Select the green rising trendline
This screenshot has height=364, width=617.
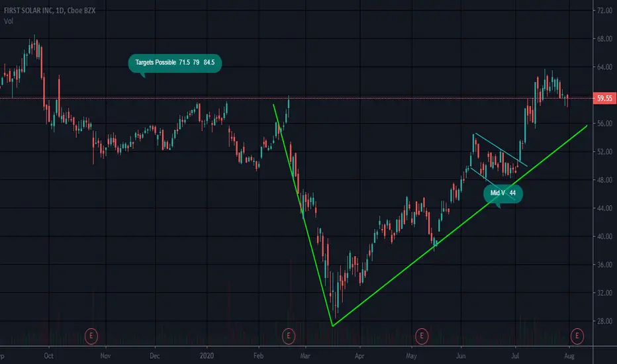459,226
